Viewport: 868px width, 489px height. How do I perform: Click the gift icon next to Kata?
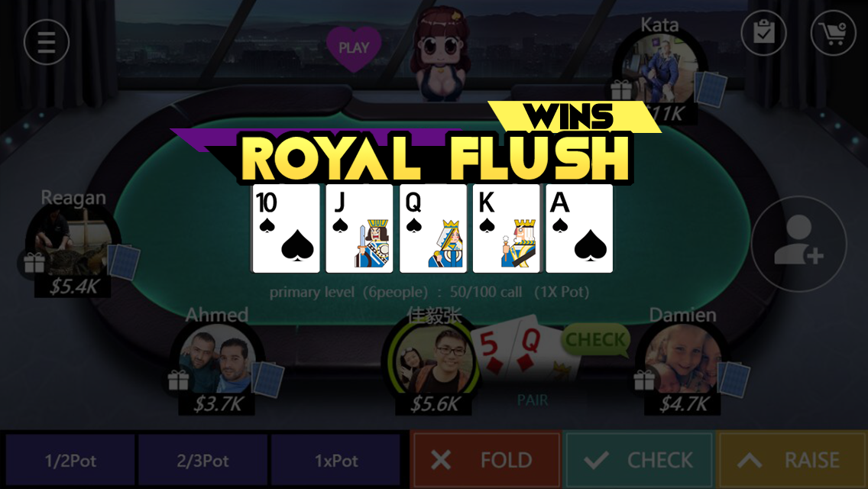(x=621, y=89)
